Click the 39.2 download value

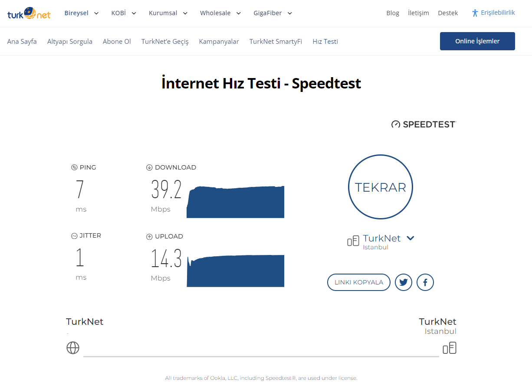pos(166,190)
